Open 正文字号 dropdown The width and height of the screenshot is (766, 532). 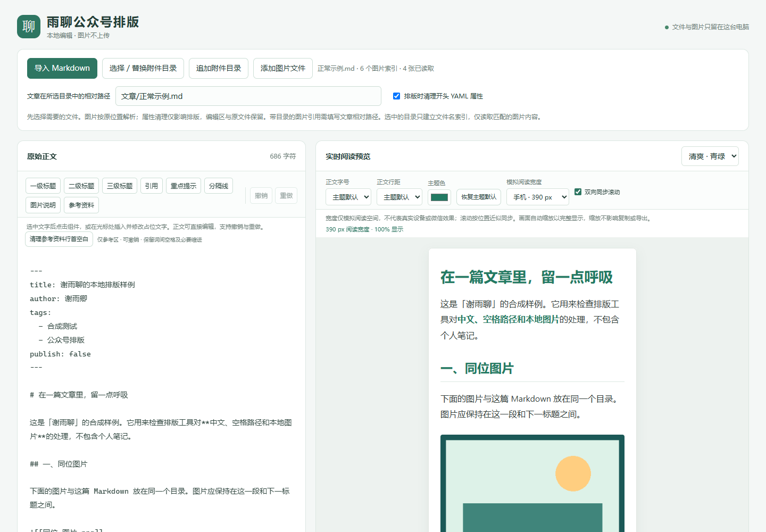(x=348, y=197)
